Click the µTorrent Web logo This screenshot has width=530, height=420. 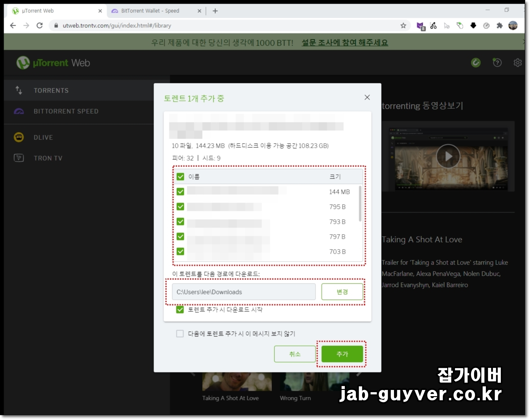coord(53,63)
